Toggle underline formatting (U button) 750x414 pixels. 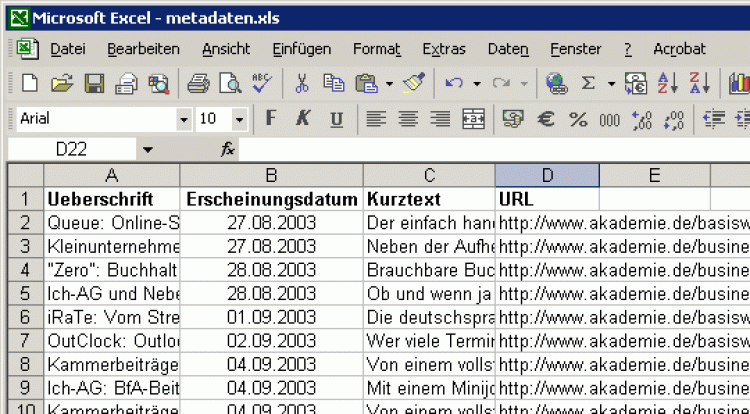click(336, 119)
